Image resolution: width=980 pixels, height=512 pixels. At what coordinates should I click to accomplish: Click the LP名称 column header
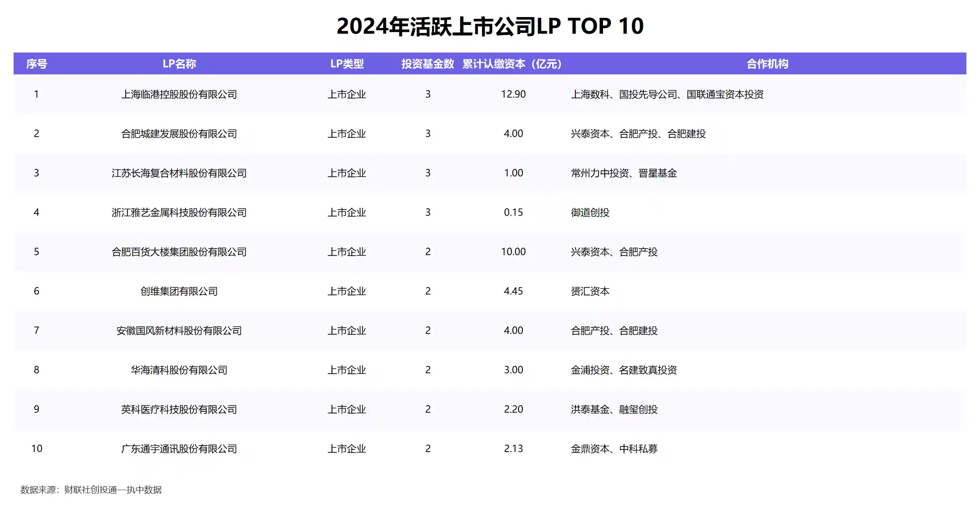tap(179, 64)
